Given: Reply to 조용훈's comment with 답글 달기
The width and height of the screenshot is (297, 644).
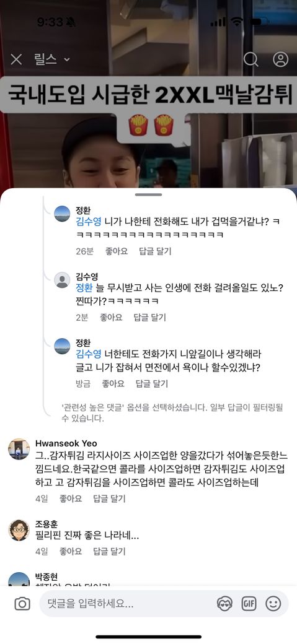Looking at the screenshot, I should [x=109, y=551].
